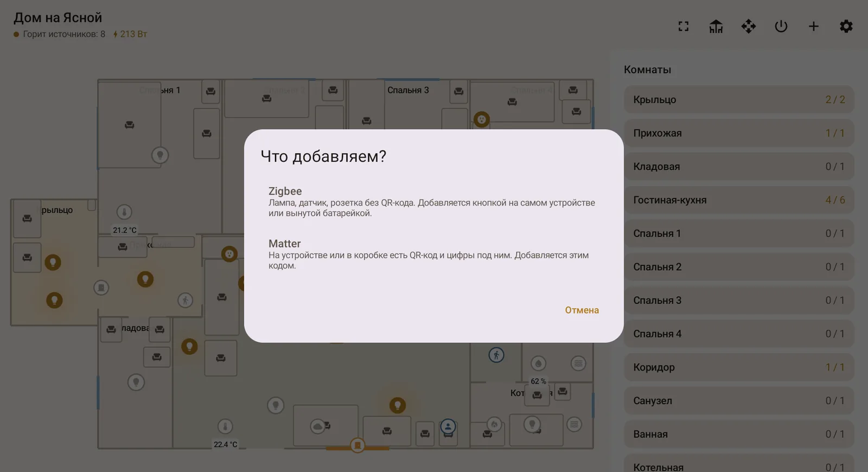Click the 21.2 °C temperature label
868x472 pixels.
click(x=125, y=230)
